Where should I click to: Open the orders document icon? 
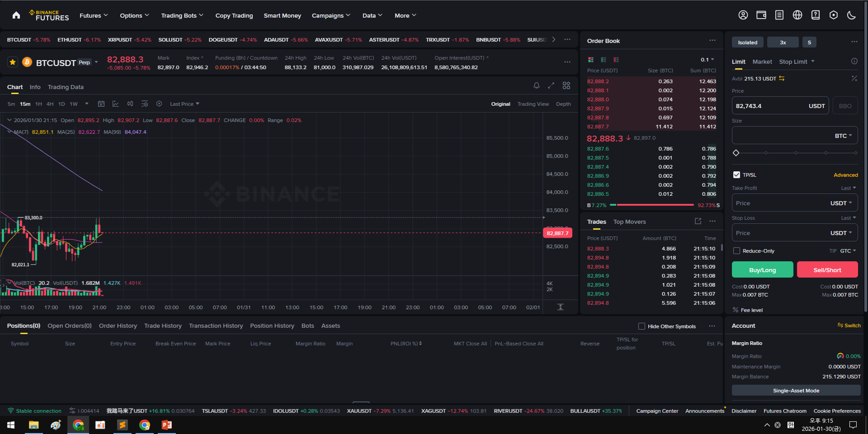pos(779,15)
